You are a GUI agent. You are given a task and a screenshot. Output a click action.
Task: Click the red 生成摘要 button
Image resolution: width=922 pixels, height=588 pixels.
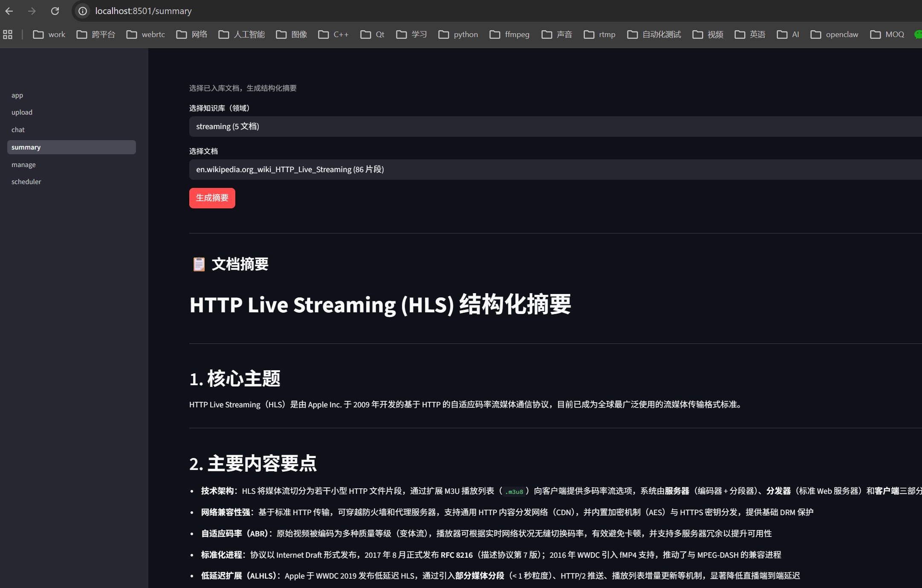(212, 198)
